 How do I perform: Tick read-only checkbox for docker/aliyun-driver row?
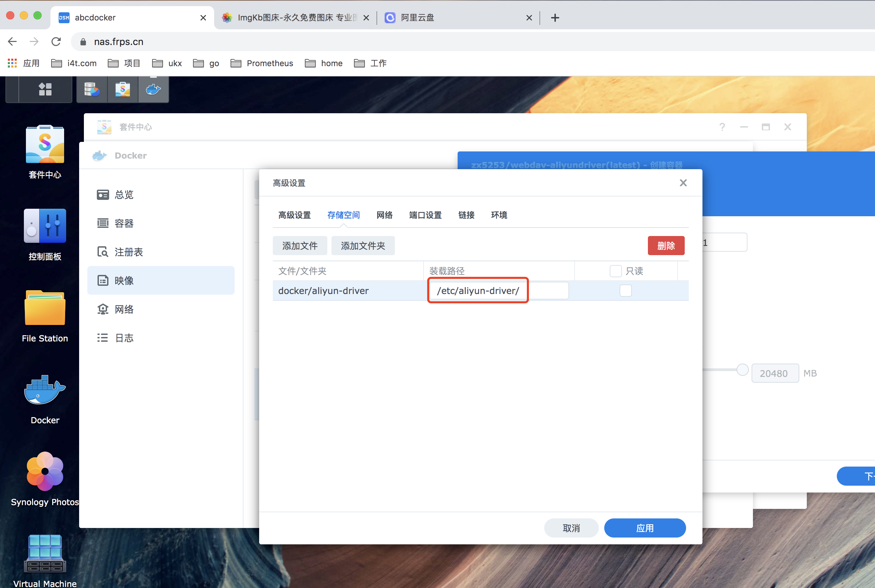pyautogui.click(x=625, y=291)
